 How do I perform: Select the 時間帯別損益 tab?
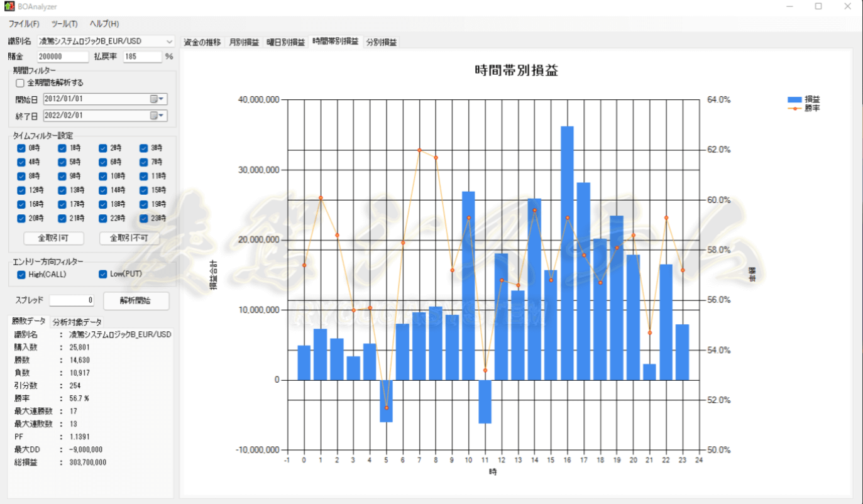(336, 41)
